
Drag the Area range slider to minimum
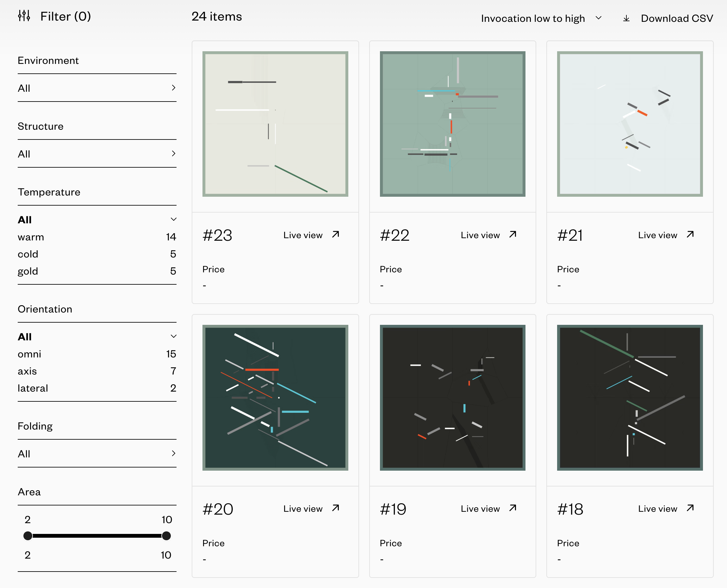coord(28,536)
